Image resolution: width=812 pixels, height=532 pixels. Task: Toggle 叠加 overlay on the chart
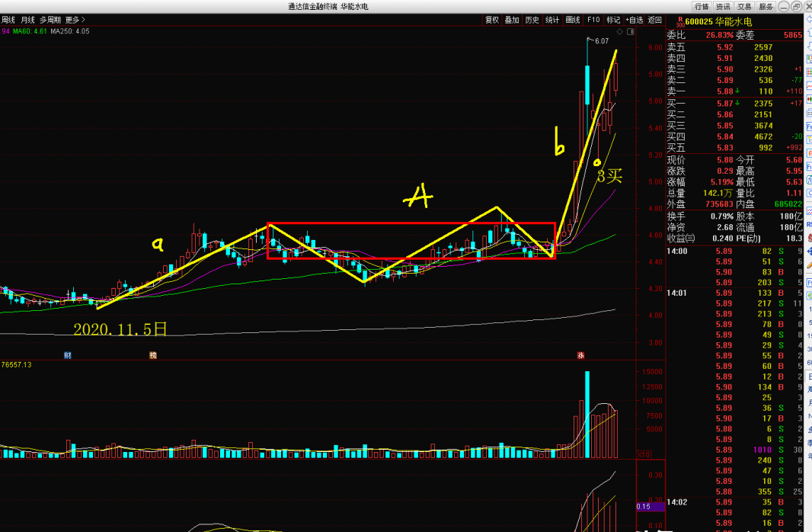(x=512, y=20)
